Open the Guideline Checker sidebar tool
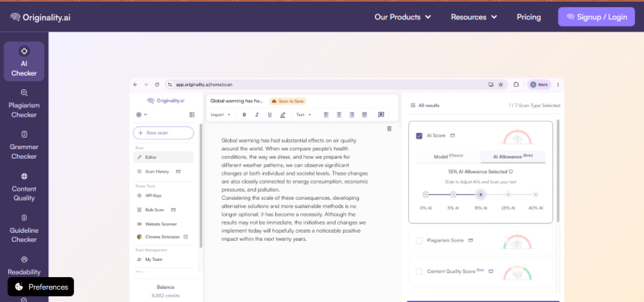 click(24, 229)
